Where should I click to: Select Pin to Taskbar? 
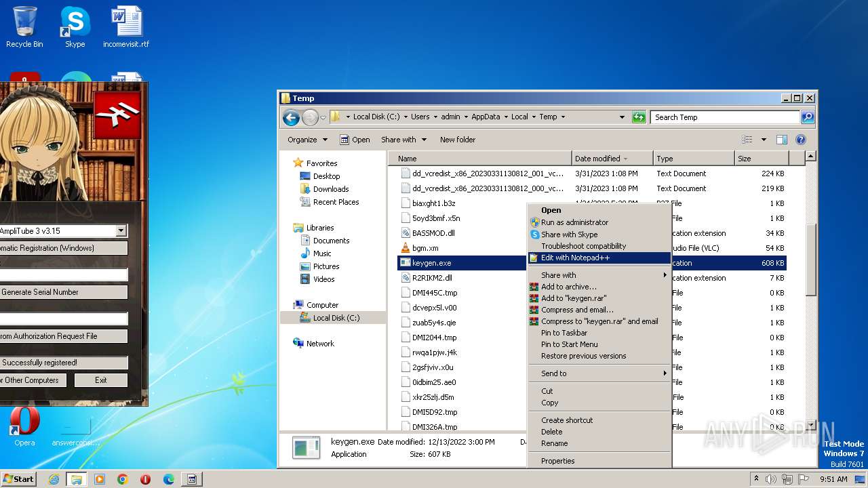[599, 333]
